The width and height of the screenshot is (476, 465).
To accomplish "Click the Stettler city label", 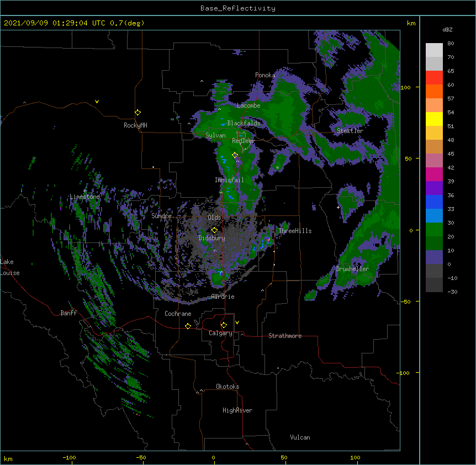I will [350, 131].
